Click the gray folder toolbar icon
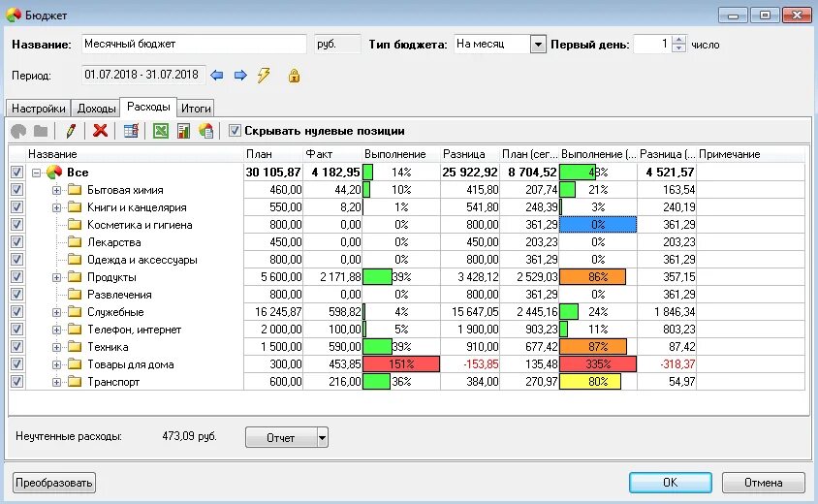 point(41,131)
